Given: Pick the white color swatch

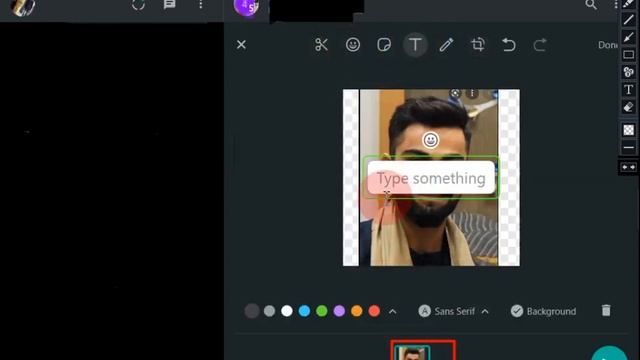Looking at the screenshot, I should (287, 311).
